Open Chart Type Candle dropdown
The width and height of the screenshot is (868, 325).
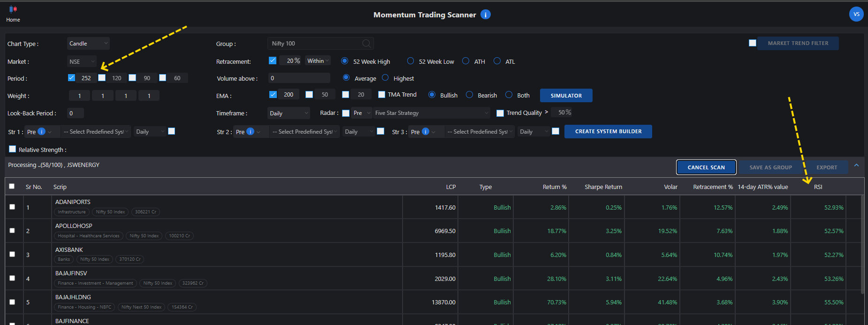pos(88,43)
